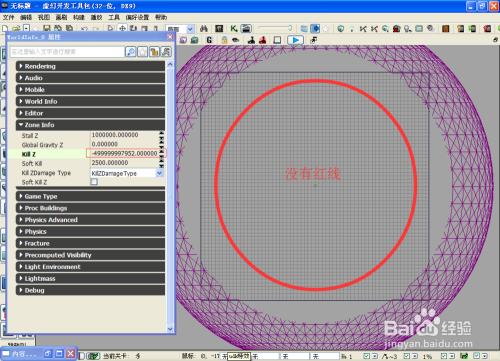This screenshot has width=500, height=361.
Task: Open the 编辑 menu
Action: pyautogui.click(x=26, y=17)
